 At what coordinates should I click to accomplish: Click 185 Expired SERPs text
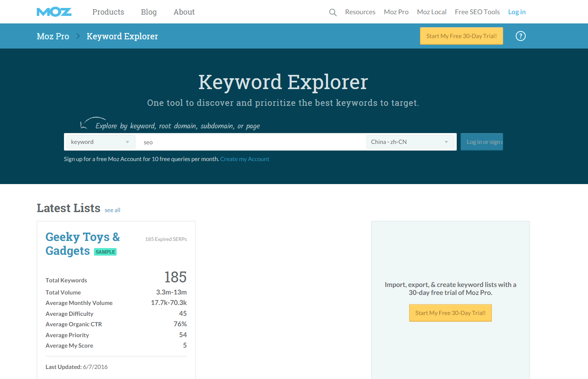pos(166,239)
